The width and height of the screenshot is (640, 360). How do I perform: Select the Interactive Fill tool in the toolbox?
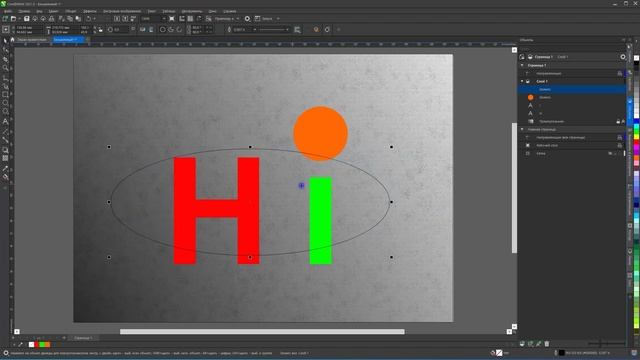click(x=5, y=177)
